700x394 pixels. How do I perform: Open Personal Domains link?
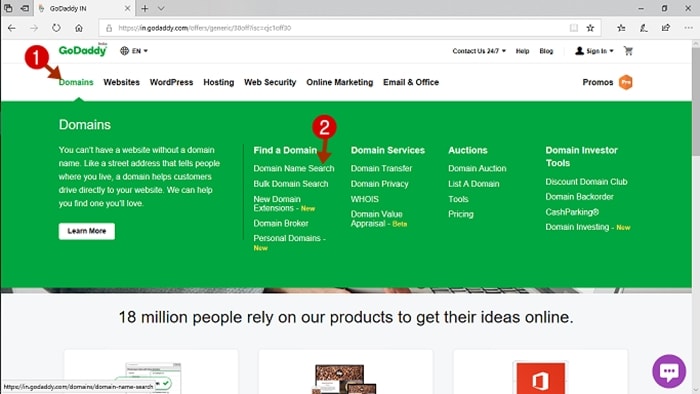(290, 243)
